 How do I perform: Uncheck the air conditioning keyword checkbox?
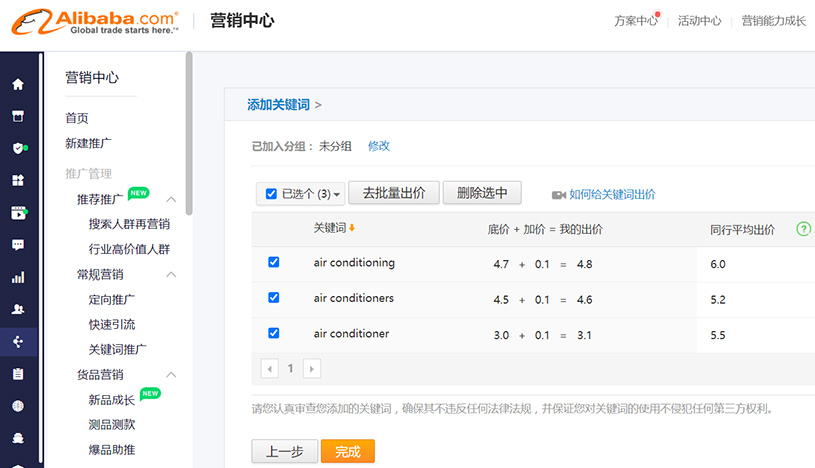coord(273,262)
